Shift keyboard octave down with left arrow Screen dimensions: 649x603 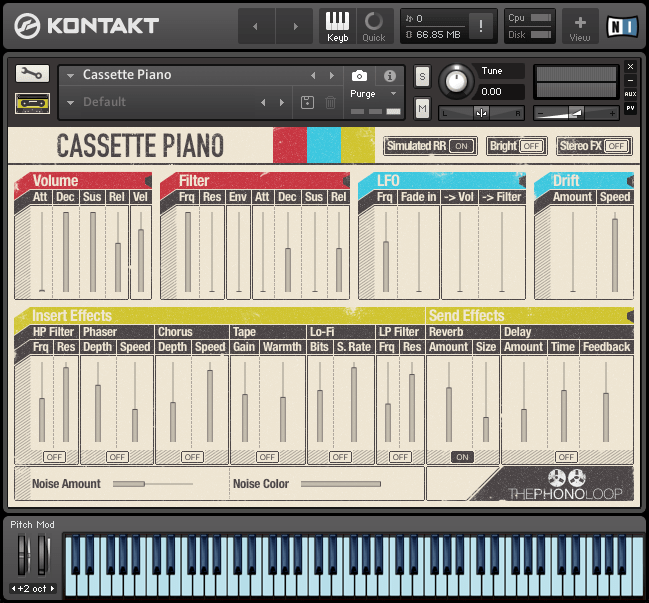(14, 588)
